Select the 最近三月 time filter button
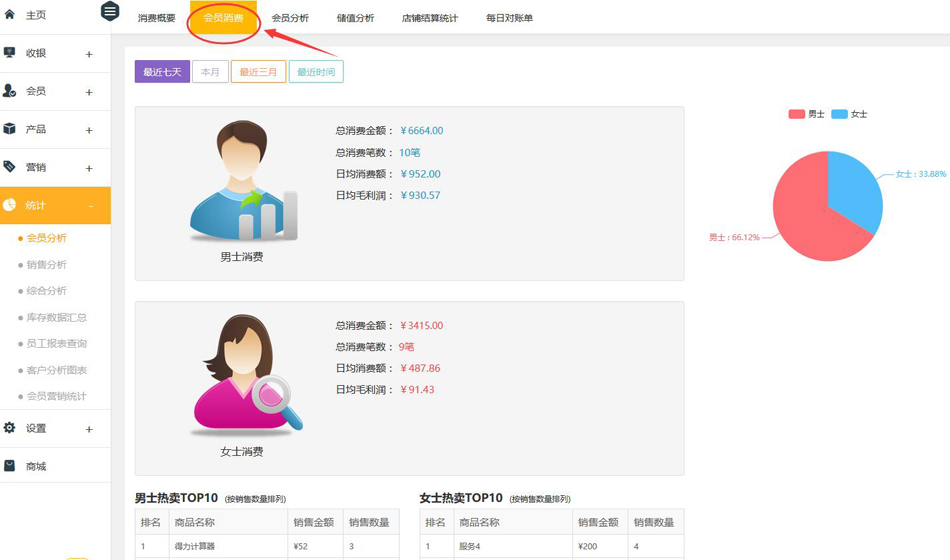Image resolution: width=950 pixels, height=560 pixels. click(258, 72)
